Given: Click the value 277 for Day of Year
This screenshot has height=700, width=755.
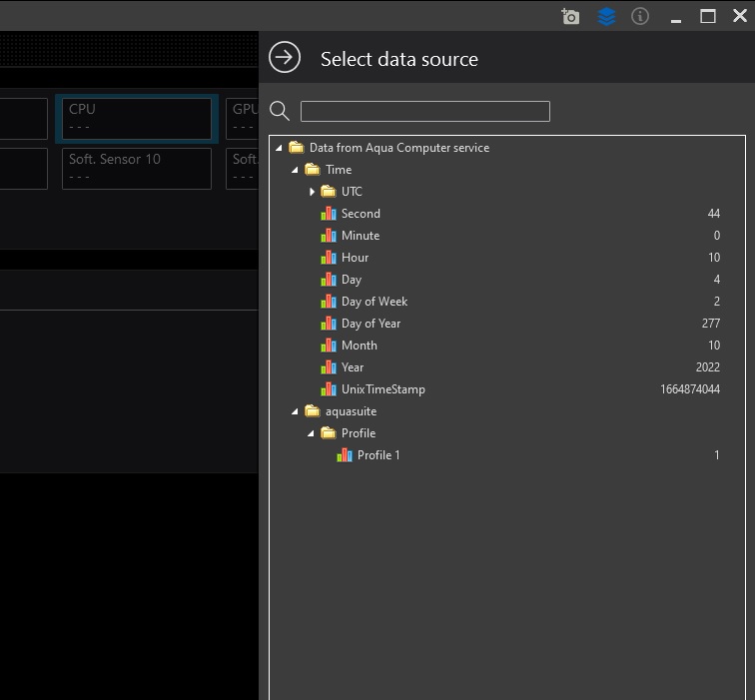Looking at the screenshot, I should pyautogui.click(x=711, y=324).
